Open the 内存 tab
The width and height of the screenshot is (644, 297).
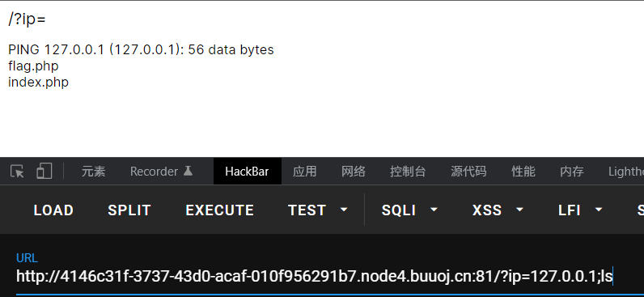pyautogui.click(x=572, y=172)
